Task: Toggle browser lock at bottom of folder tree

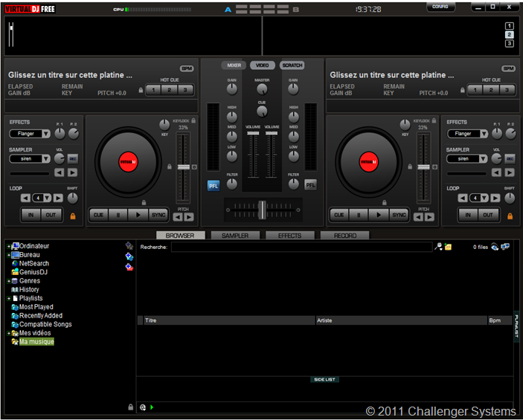Action: tap(131, 407)
